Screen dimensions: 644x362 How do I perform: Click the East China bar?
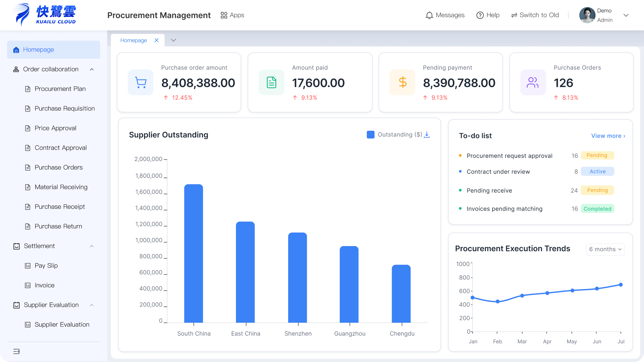coord(245,272)
